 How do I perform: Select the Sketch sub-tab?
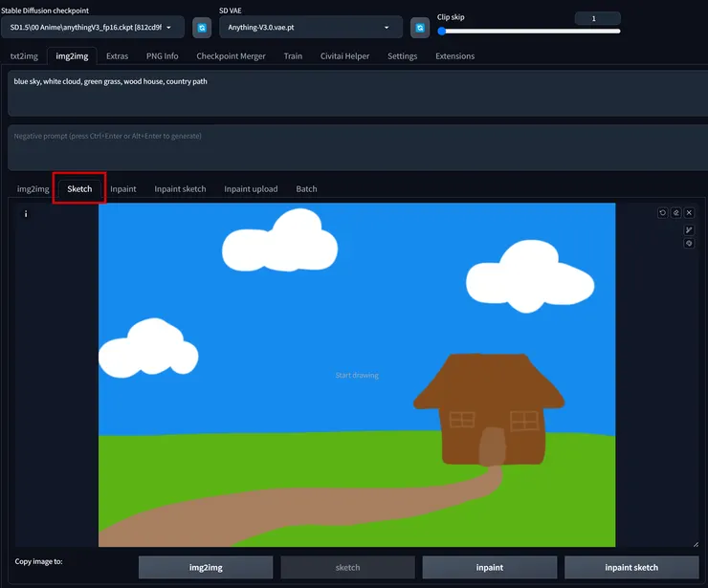point(79,188)
